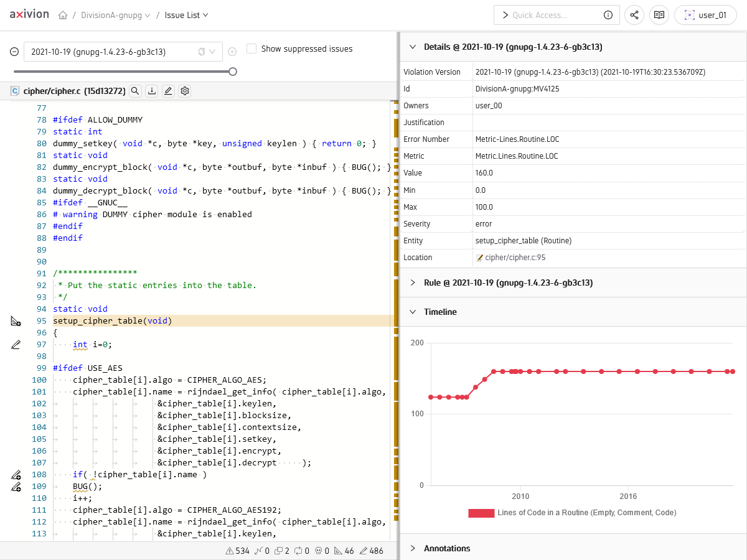747x560 pixels.
Task: Focus the Quick Access search field
Action: [557, 15]
